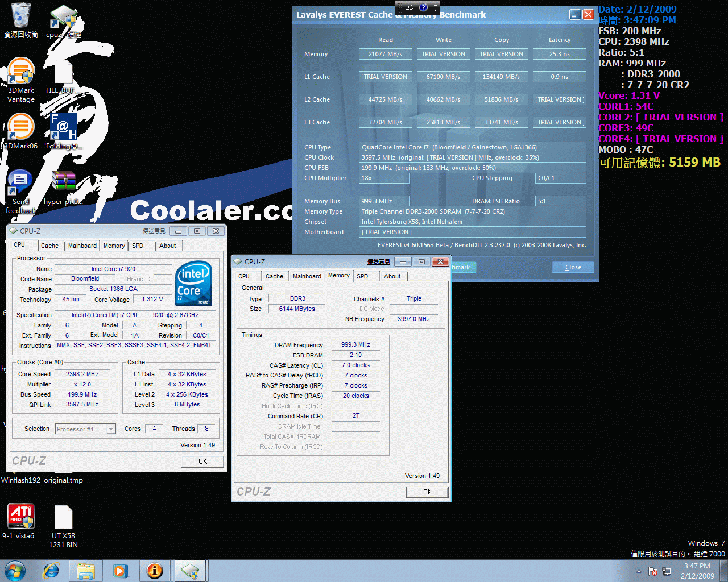
Task: Switch to CPU tab in front CPU-Z
Action: click(x=244, y=276)
